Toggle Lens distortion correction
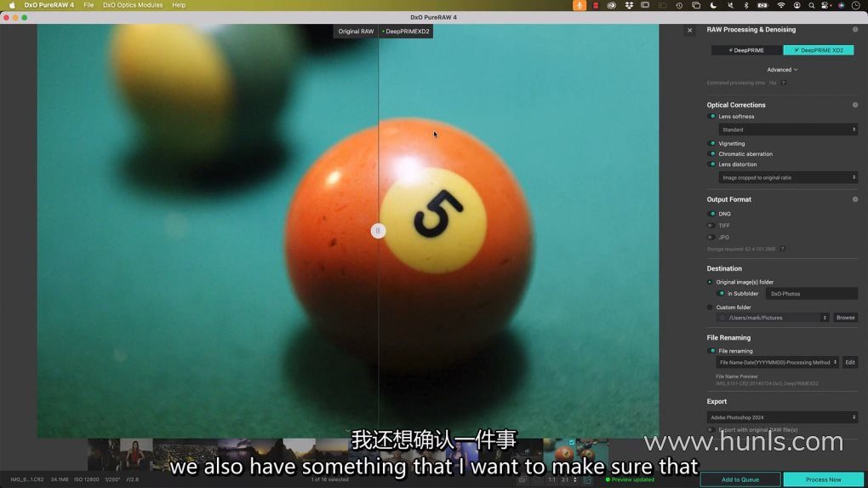The image size is (868, 488). [712, 164]
